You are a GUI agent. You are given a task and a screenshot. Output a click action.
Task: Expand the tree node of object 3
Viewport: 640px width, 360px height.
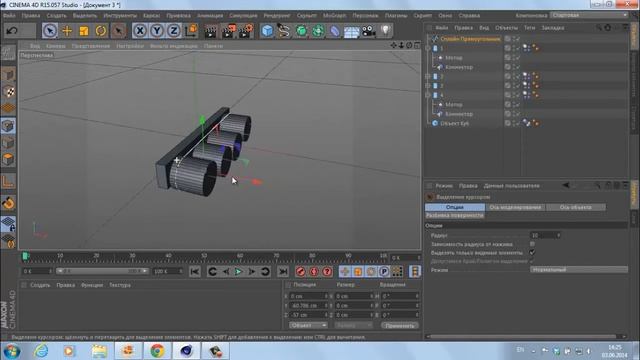428,86
